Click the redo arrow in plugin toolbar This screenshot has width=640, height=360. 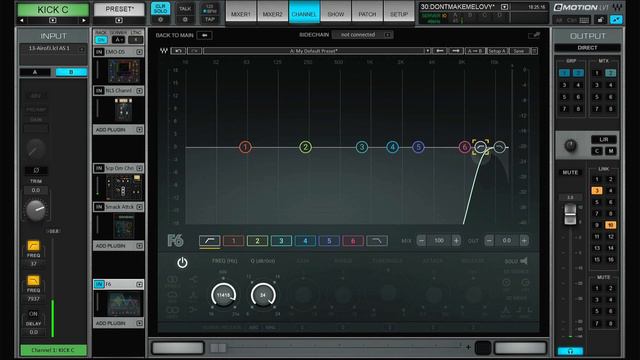coord(194,51)
